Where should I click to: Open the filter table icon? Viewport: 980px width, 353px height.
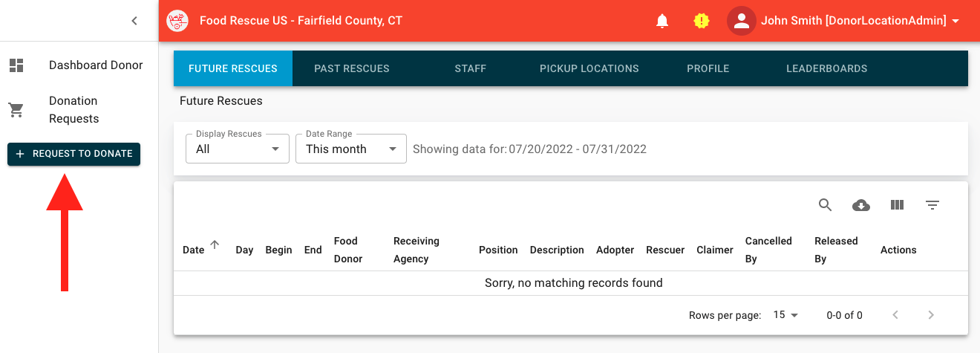tap(932, 205)
